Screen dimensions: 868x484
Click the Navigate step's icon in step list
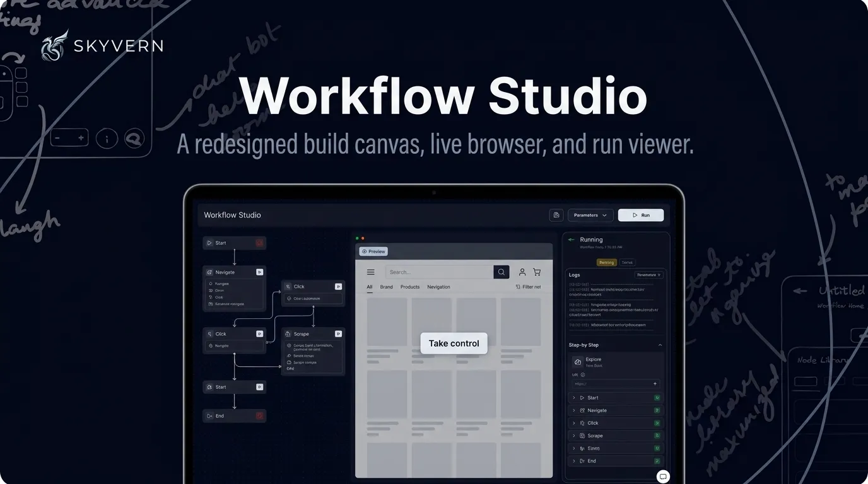582,410
